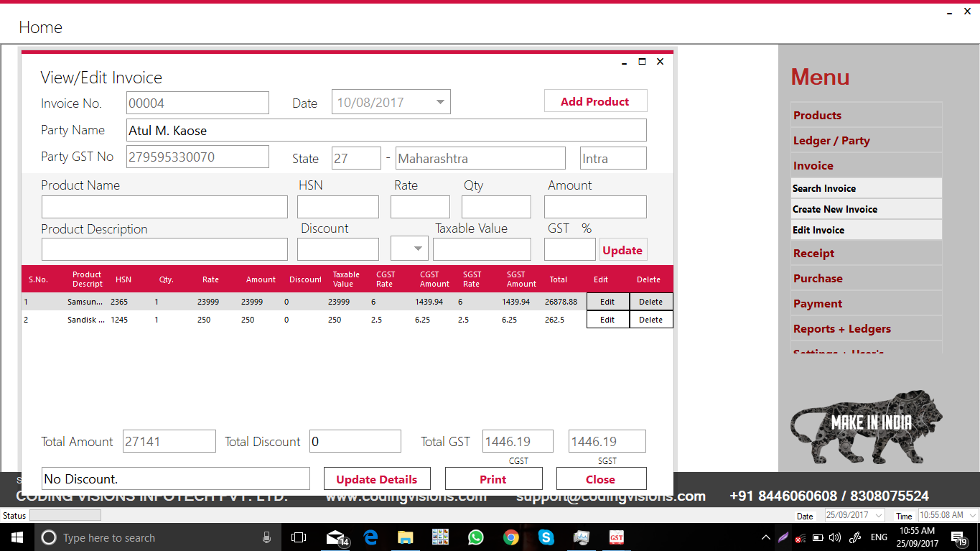Open WhatsApp from the taskbar
Image resolution: width=980 pixels, height=551 pixels.
click(475, 537)
